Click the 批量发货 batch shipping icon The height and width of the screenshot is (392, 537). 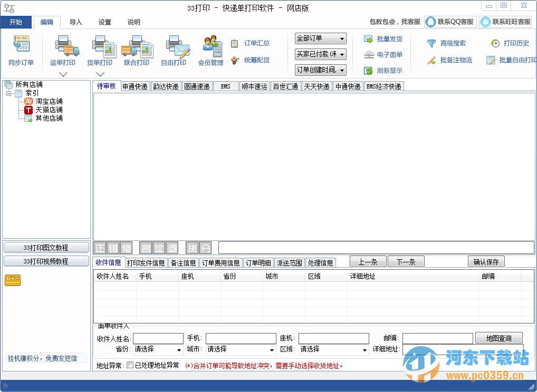[383, 39]
